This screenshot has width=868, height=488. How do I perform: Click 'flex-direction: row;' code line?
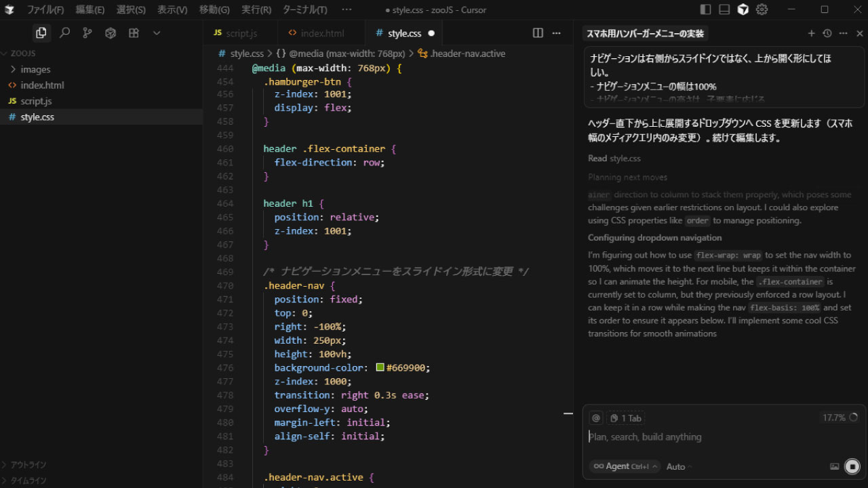tap(330, 163)
